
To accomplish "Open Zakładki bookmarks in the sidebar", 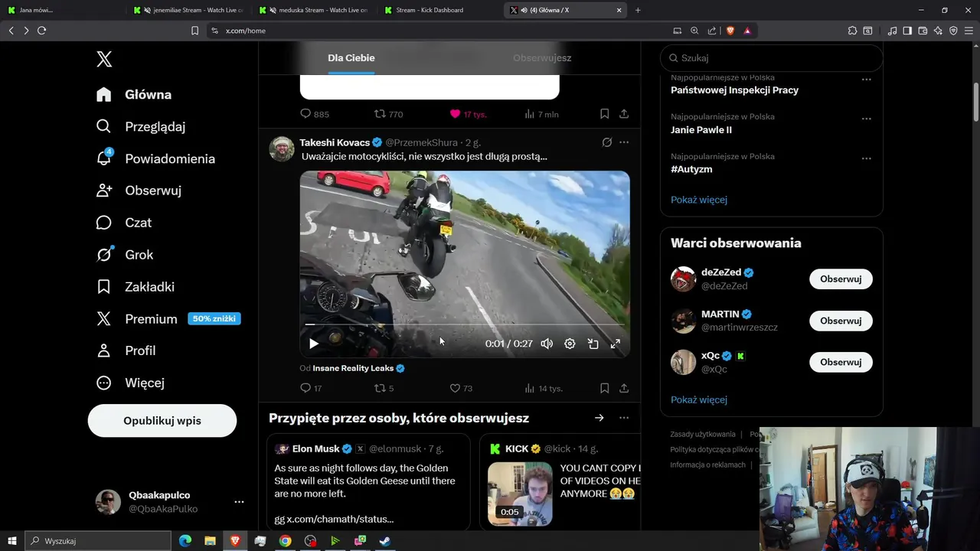I will [136, 287].
